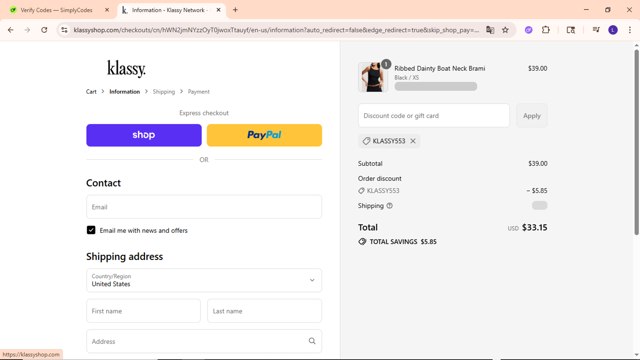Click the address search magnifier icon
Image resolution: width=640 pixels, height=360 pixels.
(312, 341)
